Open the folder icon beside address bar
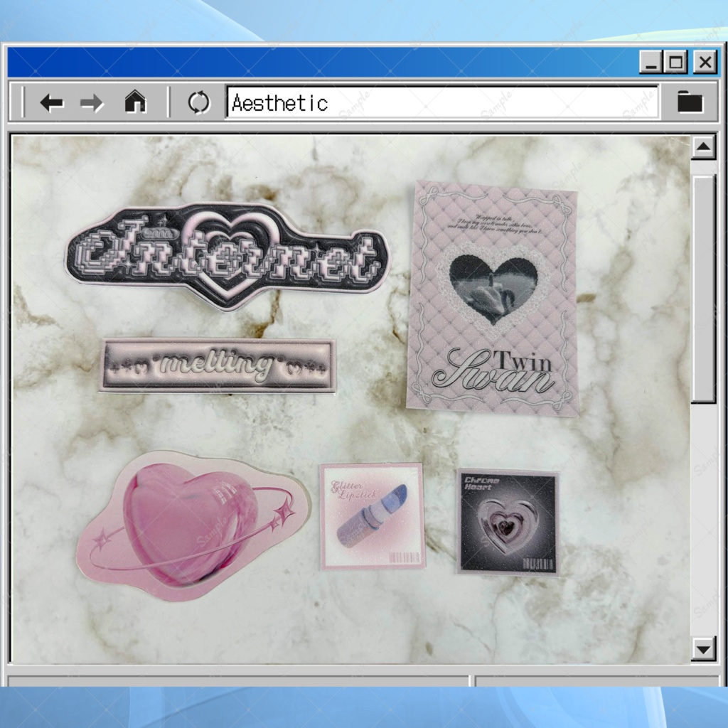 point(690,101)
